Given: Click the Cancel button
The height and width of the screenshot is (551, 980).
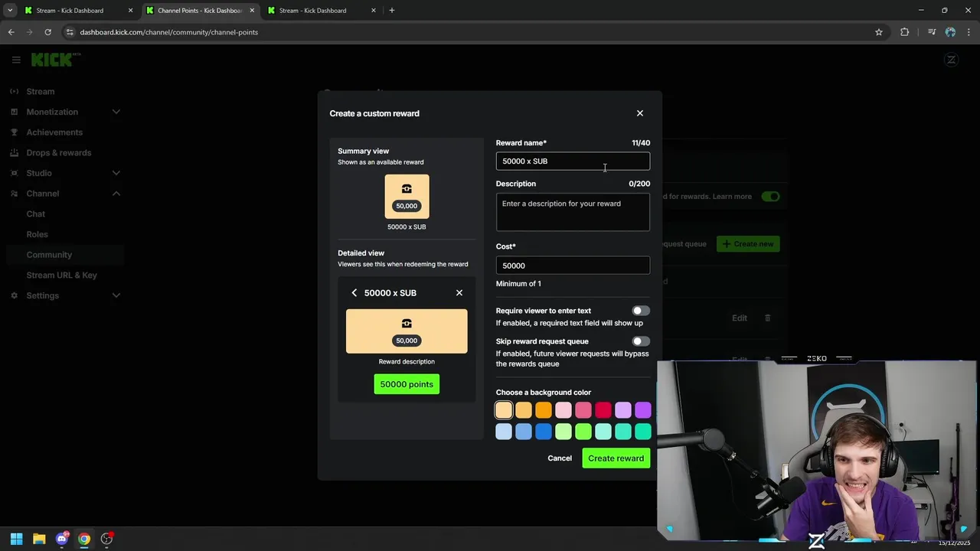Looking at the screenshot, I should [560, 458].
